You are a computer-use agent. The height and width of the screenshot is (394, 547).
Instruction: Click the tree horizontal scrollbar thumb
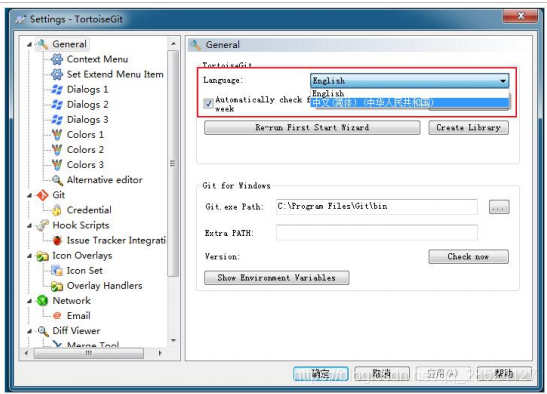click(89, 353)
